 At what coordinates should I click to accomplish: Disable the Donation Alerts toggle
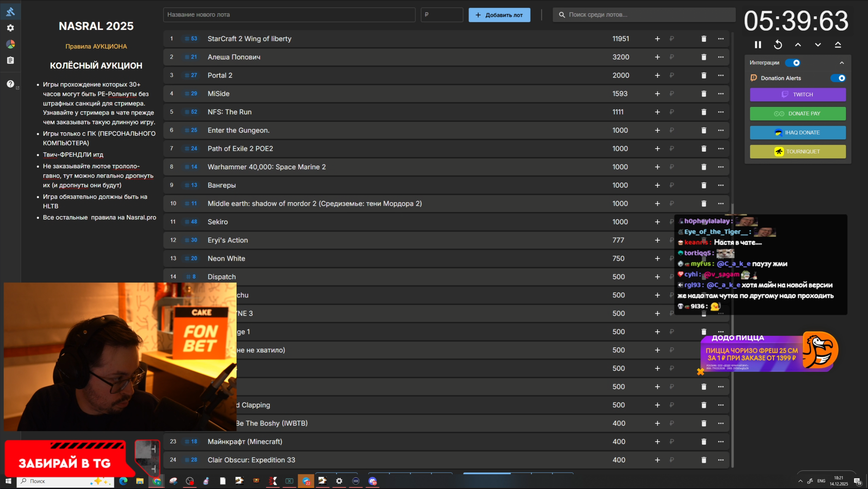838,78
